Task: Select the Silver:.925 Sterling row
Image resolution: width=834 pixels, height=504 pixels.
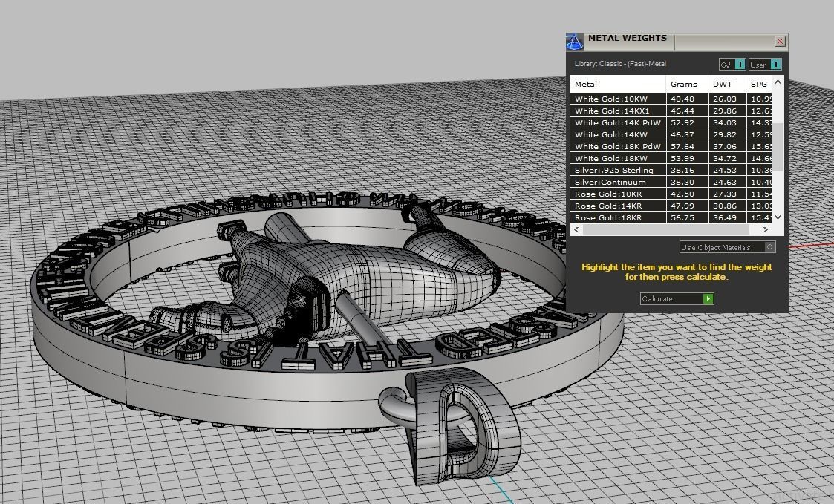Action: 671,170
